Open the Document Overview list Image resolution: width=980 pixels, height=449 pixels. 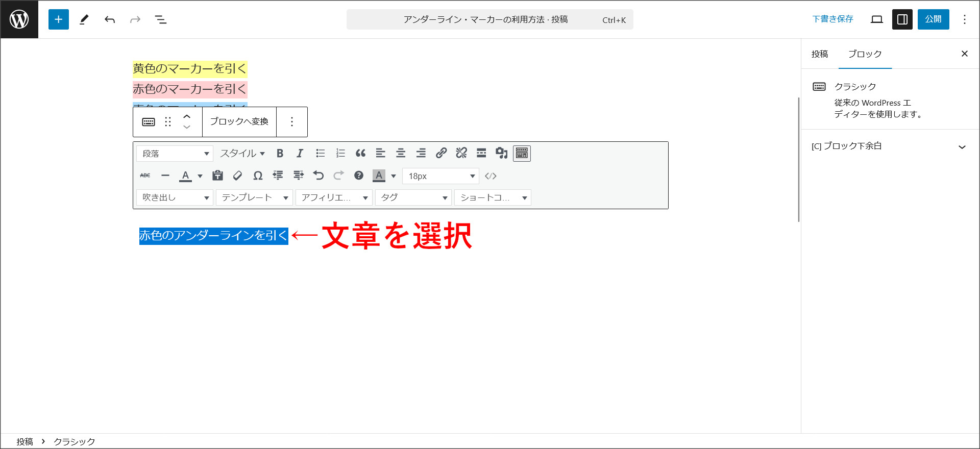[x=161, y=19]
